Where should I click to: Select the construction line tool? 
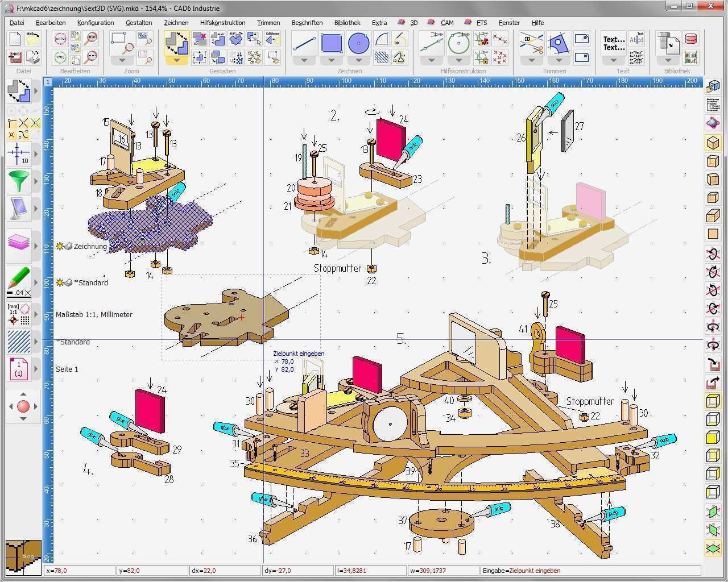point(432,43)
